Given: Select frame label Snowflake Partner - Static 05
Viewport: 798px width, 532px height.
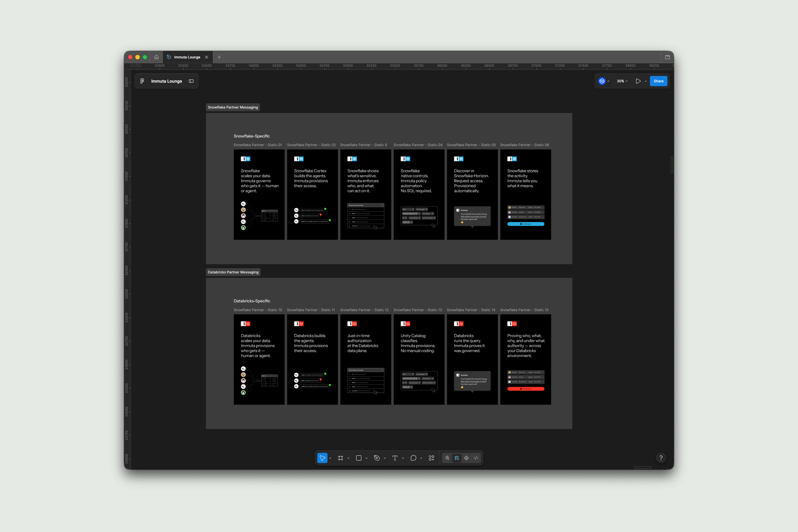Looking at the screenshot, I should [x=471, y=145].
